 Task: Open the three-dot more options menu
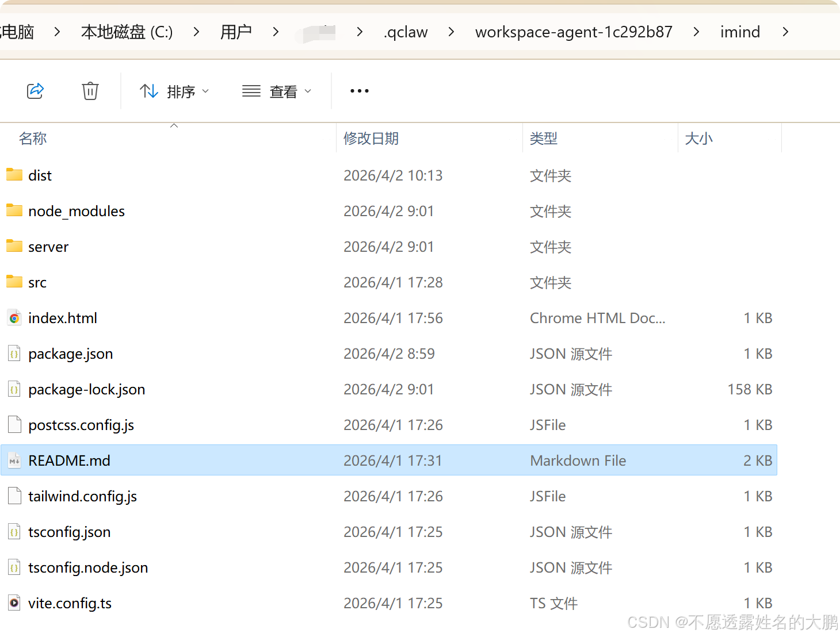[360, 91]
